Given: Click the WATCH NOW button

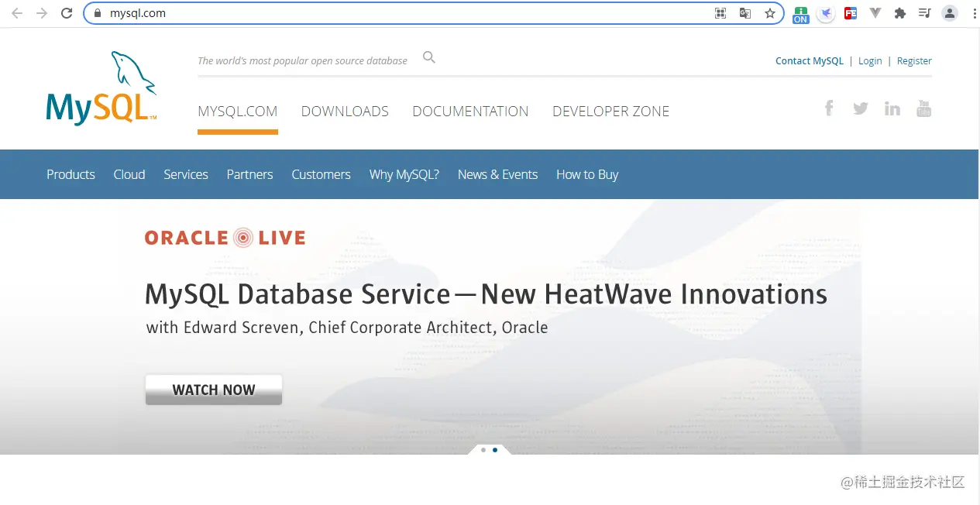Looking at the screenshot, I should (214, 390).
